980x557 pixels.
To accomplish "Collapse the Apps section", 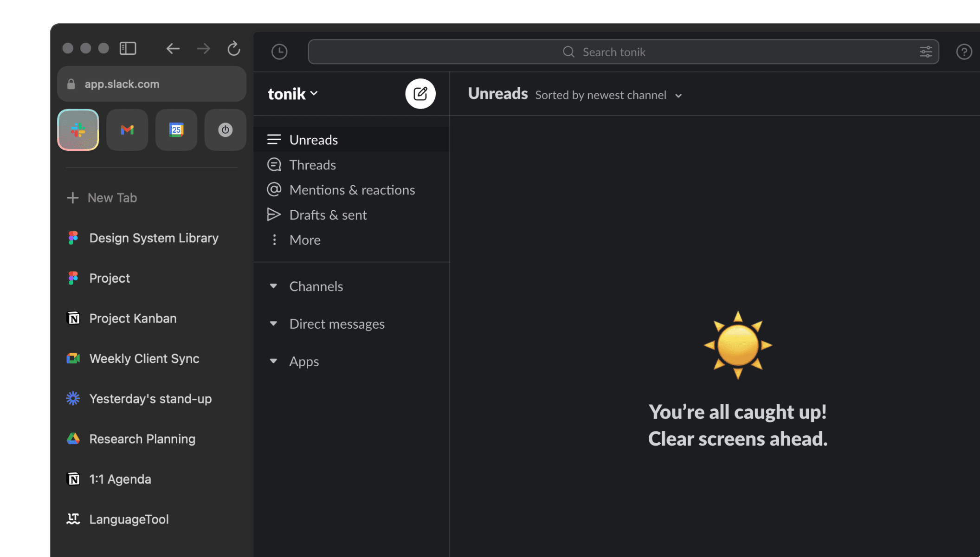I will point(273,361).
